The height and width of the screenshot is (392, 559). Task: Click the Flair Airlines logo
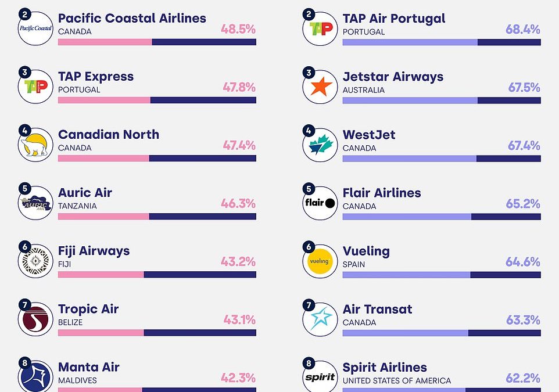[x=320, y=203]
